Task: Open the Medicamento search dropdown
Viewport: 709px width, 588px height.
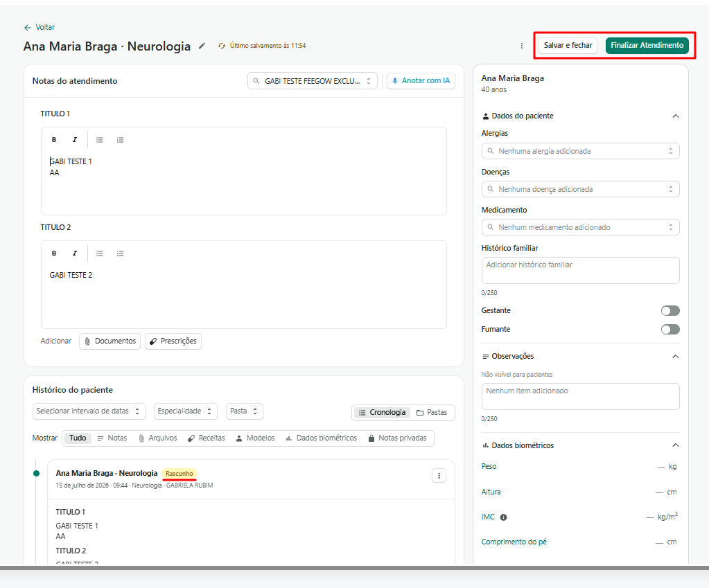Action: pos(581,227)
